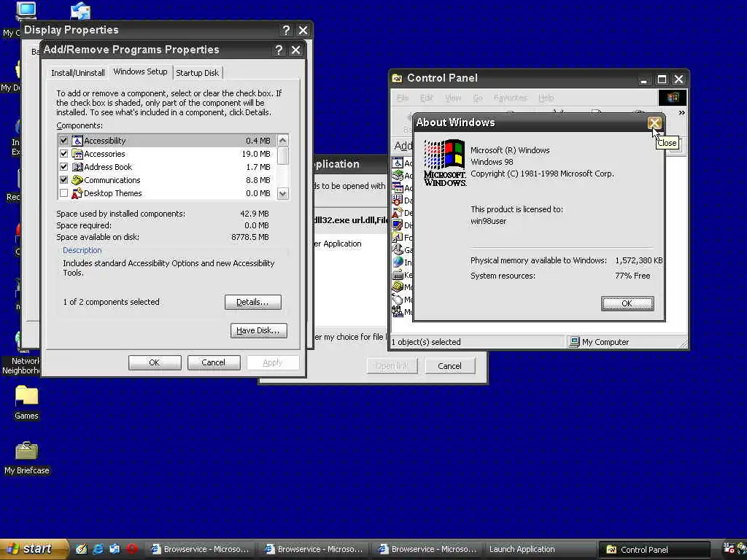Click My Computer in Control Panel status bar
Viewport: 747px width, 560px height.
[600, 342]
